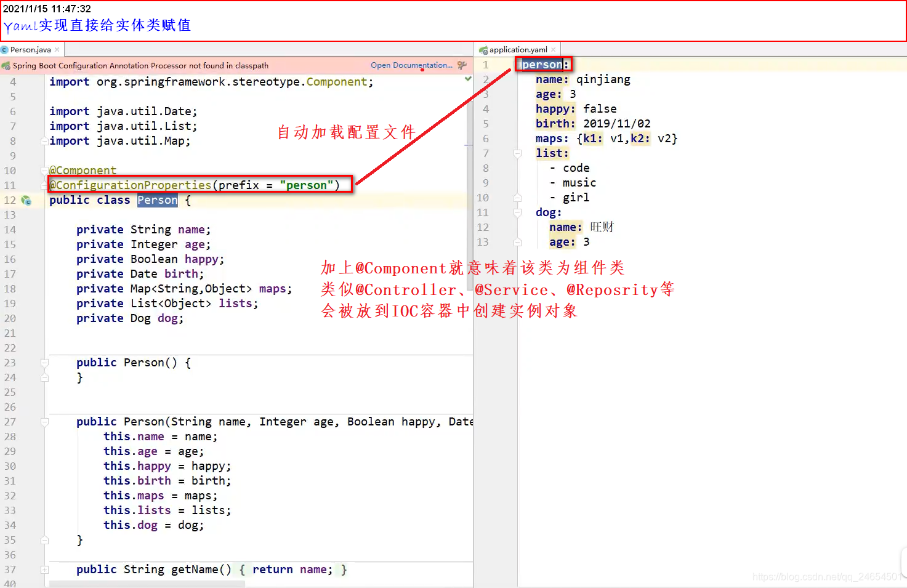Click the 'private Date birth;' field
The image size is (907, 588).
click(x=140, y=274)
